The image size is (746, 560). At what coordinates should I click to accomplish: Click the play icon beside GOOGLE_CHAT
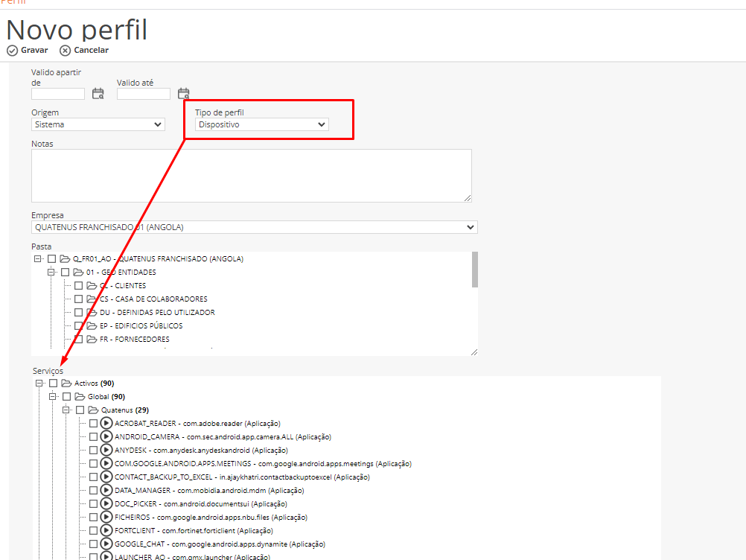(x=106, y=544)
